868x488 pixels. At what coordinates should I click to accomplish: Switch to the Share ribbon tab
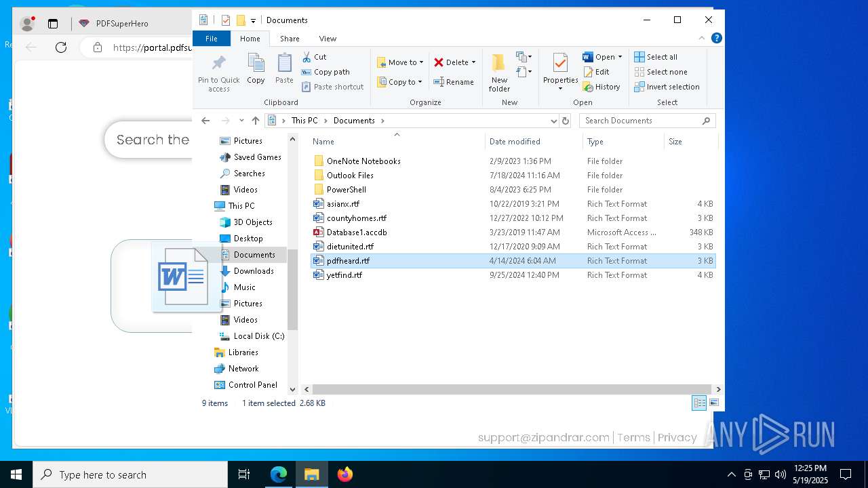(x=290, y=39)
